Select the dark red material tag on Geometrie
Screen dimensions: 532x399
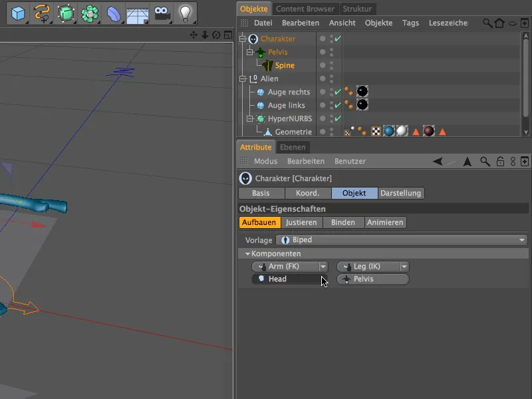point(429,131)
